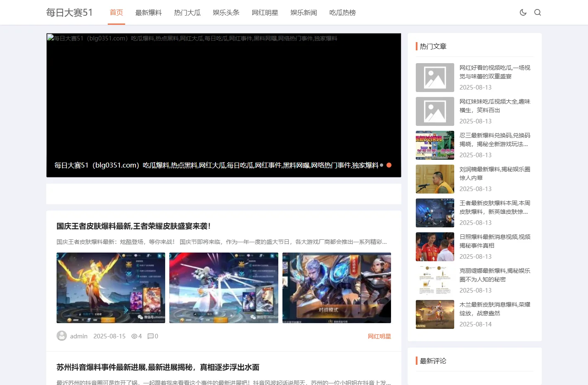Image resolution: width=588 pixels, height=385 pixels.
Task: Click the black banner slide image
Action: pos(224,105)
